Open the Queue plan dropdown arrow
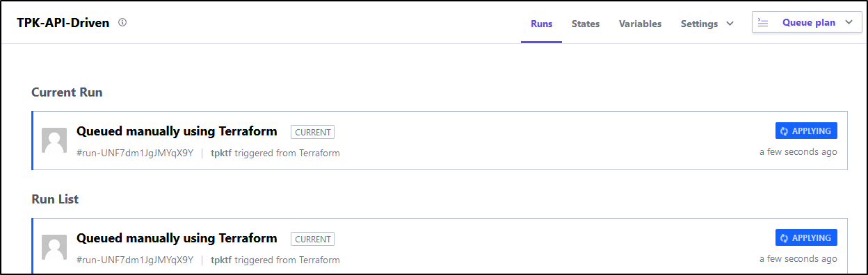 point(849,22)
